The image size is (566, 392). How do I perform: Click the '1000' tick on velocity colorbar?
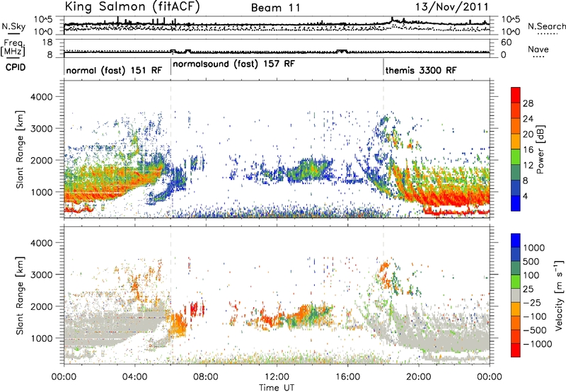533,248
